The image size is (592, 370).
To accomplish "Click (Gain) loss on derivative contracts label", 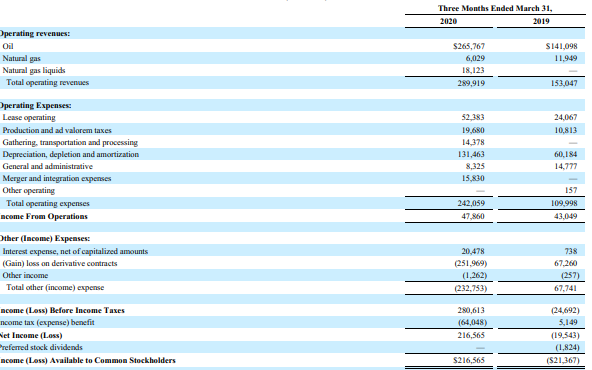I will (60, 264).
